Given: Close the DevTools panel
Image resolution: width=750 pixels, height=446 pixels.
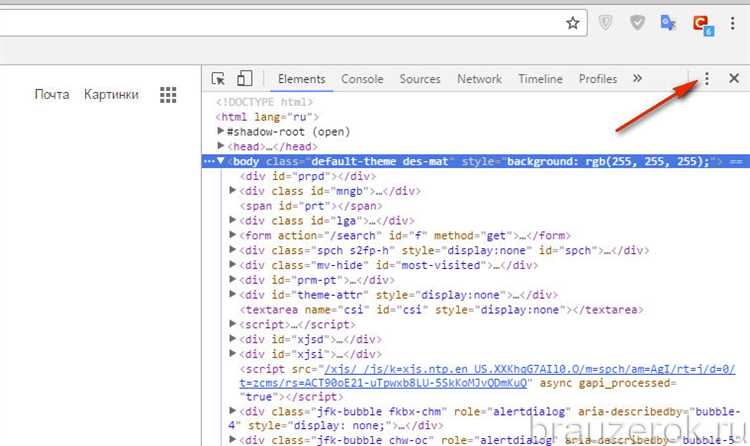Looking at the screenshot, I should (x=733, y=79).
